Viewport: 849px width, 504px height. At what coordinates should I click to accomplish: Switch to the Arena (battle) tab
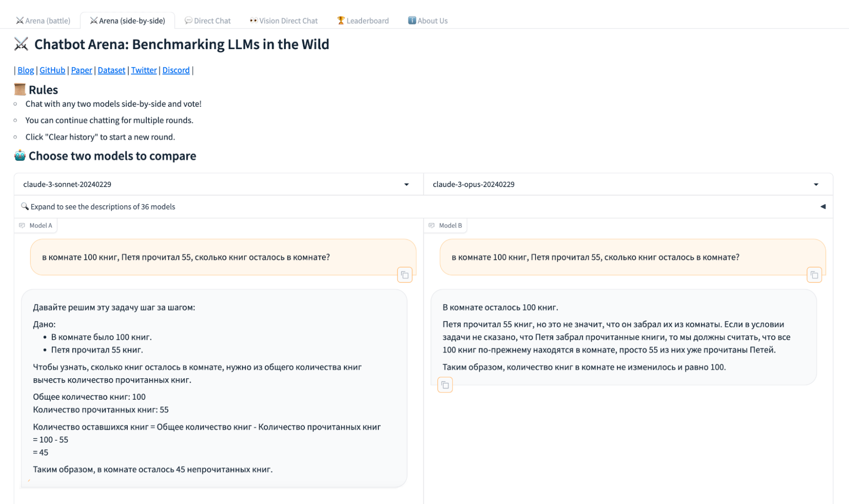43,21
